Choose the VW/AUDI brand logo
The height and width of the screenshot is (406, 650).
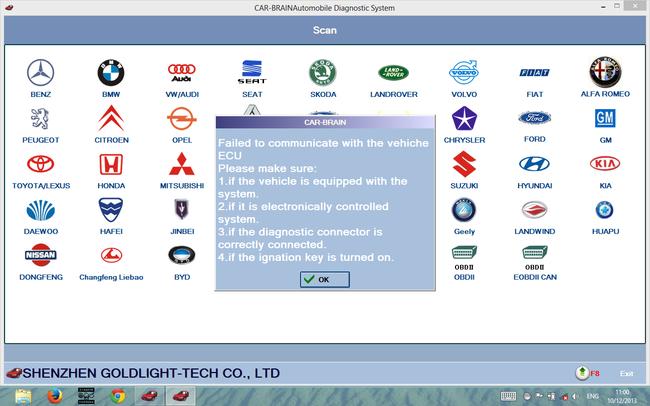click(x=182, y=73)
